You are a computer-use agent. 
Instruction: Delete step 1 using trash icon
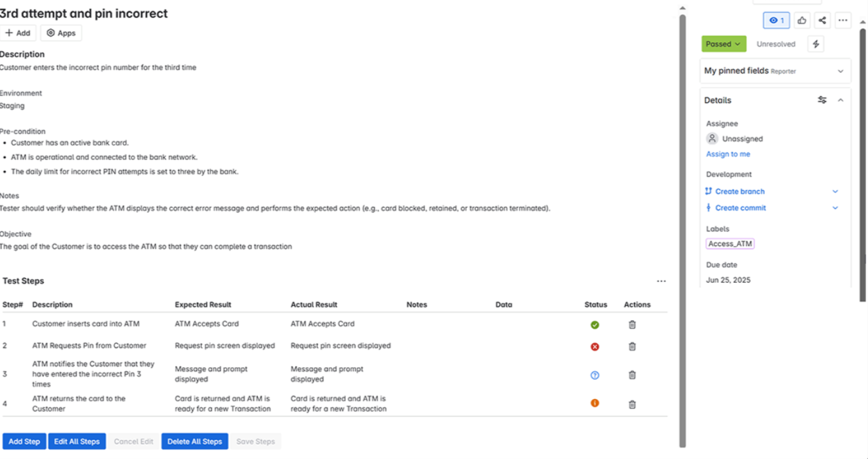click(632, 325)
